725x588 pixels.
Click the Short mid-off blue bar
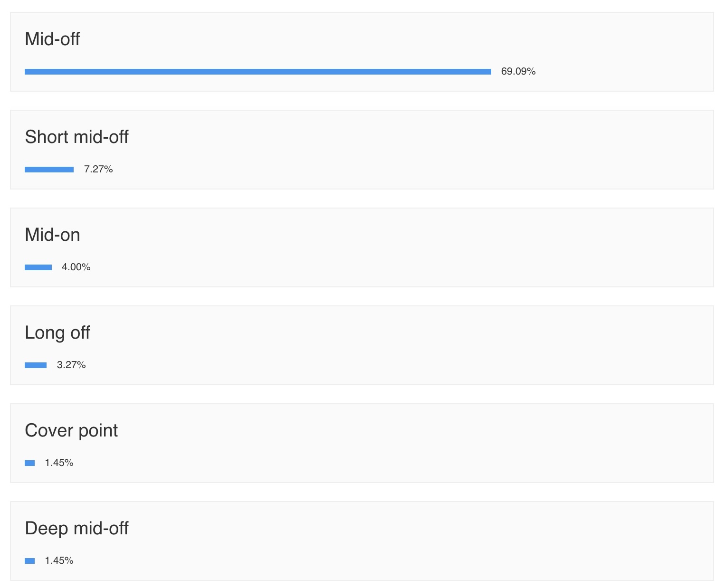coord(49,170)
